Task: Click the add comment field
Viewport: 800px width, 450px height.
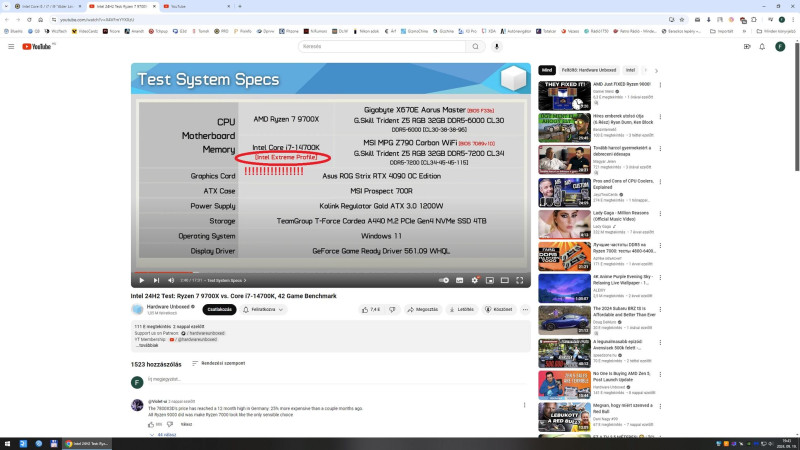Action: pos(337,380)
